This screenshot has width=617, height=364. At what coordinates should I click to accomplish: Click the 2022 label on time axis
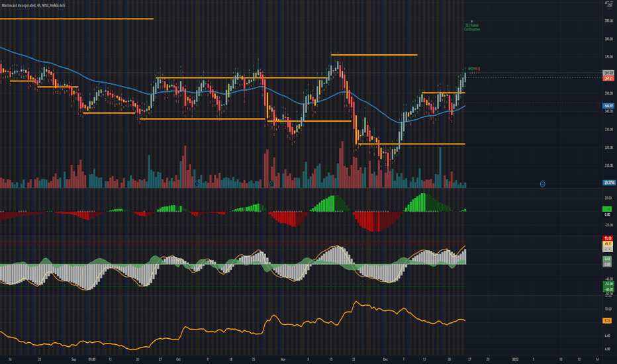coord(515,359)
